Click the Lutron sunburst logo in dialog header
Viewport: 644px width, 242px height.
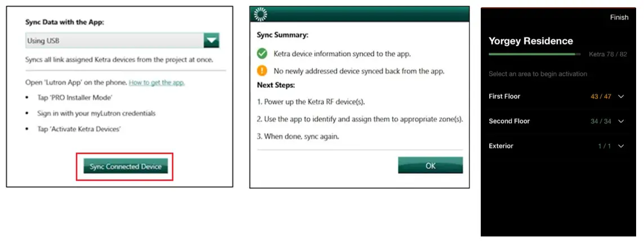pos(261,14)
